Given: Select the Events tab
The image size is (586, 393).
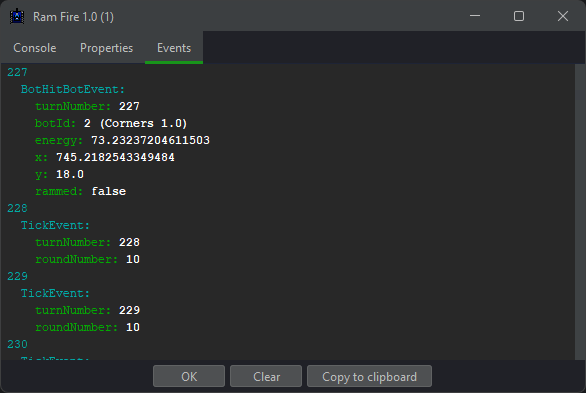Looking at the screenshot, I should click(174, 48).
